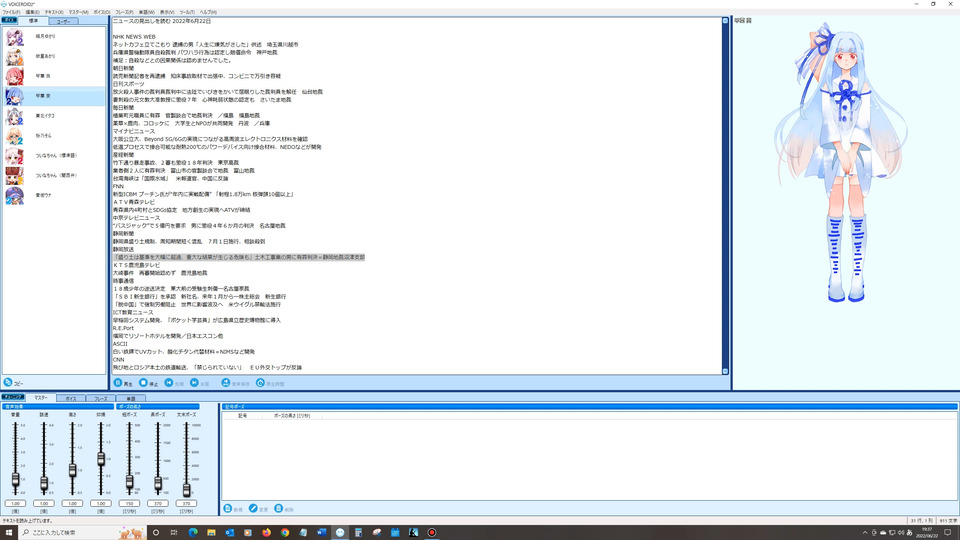This screenshot has width=960, height=540.
Task: Open the フレーズ menu
Action: 124,12
